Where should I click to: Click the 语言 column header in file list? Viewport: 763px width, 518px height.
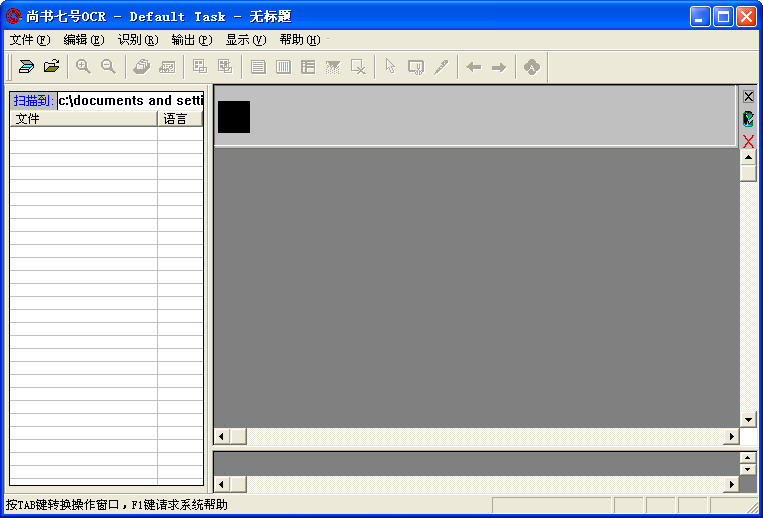click(179, 119)
